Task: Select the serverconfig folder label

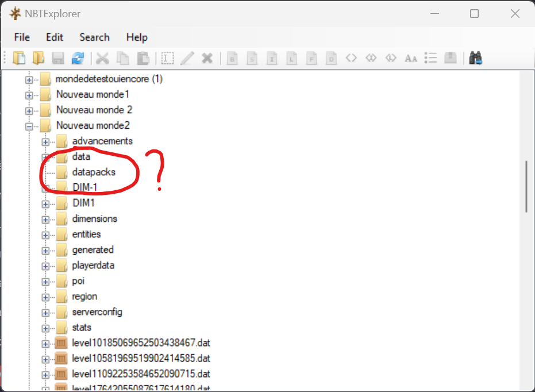Action: [x=97, y=312]
